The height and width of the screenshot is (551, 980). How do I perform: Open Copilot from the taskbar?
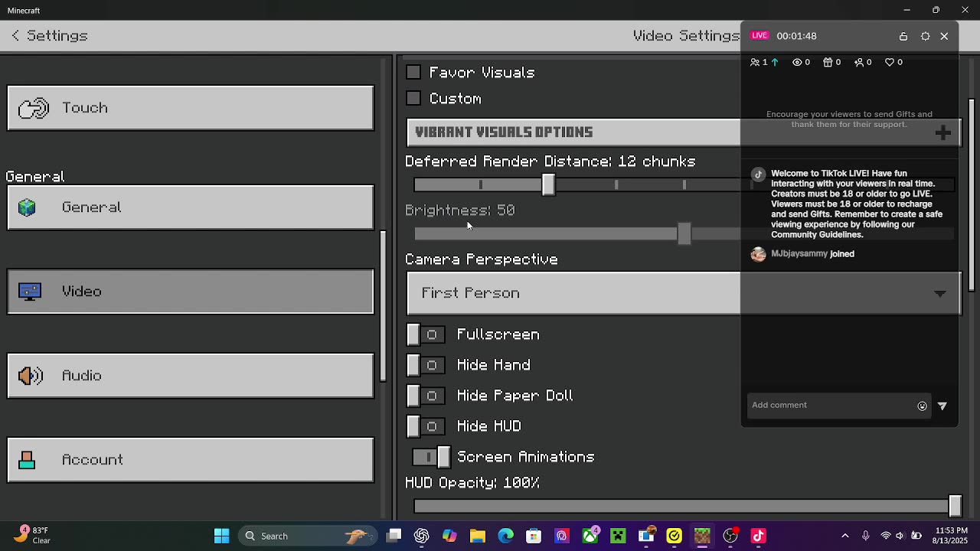point(449,536)
